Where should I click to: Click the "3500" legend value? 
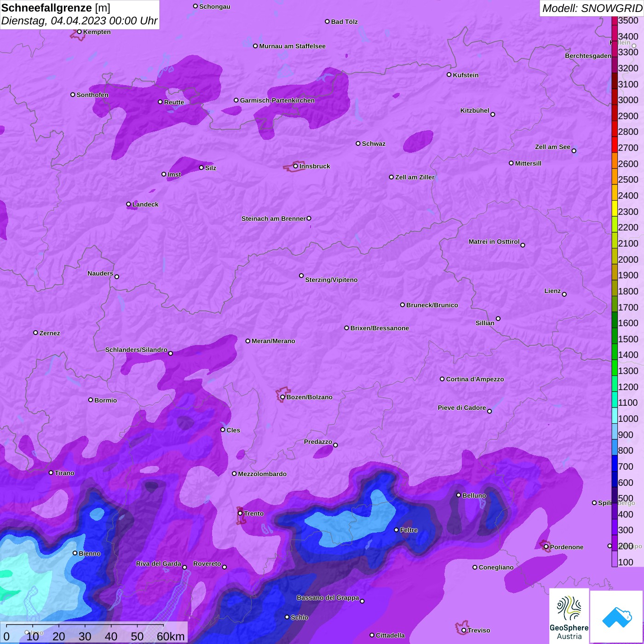628,20
